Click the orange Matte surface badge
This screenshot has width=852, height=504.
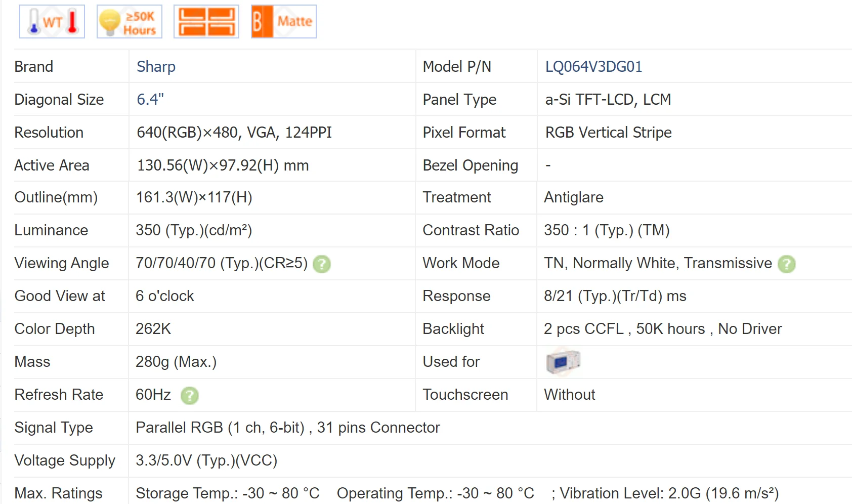click(x=284, y=22)
